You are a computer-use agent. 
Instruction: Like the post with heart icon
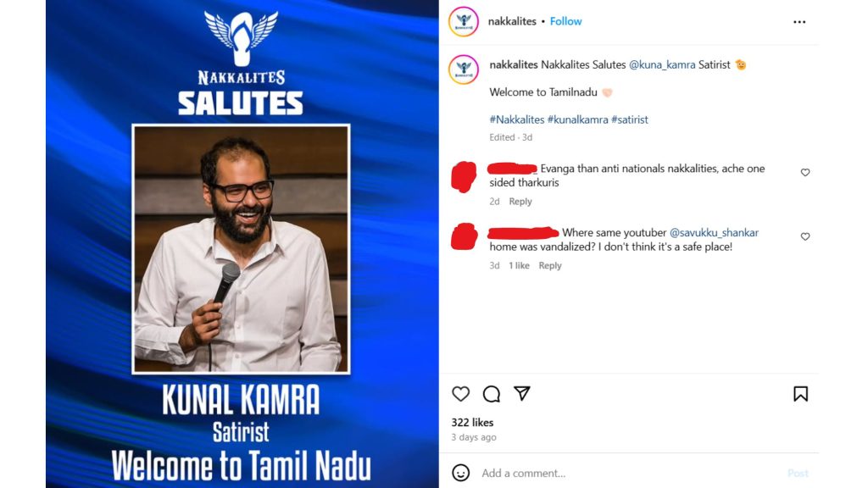point(460,394)
